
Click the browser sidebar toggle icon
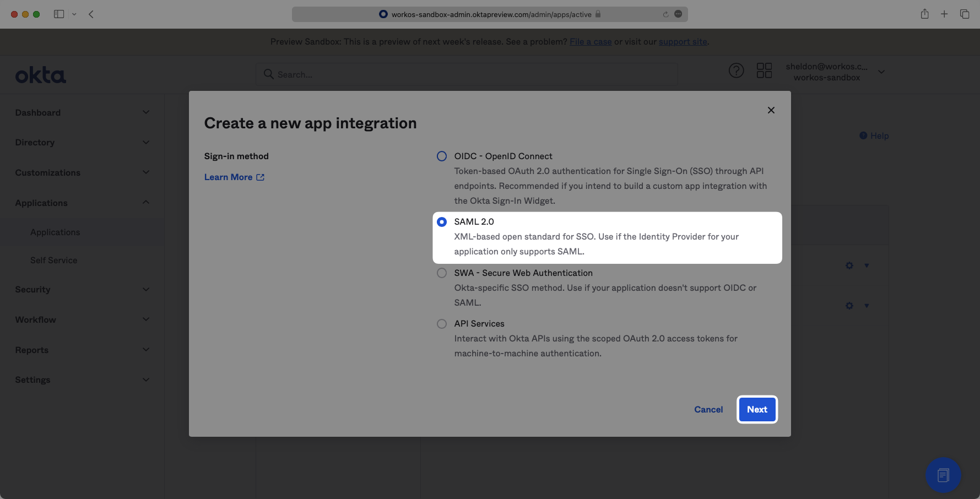(x=59, y=14)
